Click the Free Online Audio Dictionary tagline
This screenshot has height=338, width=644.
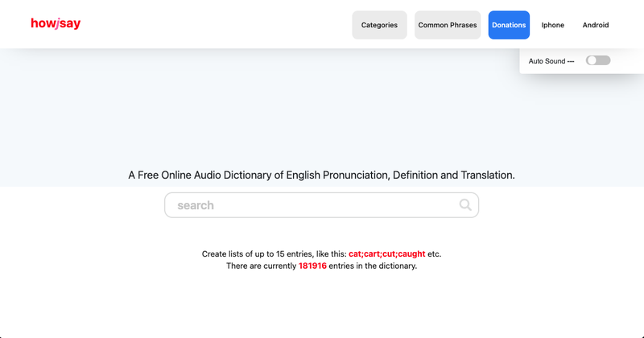[x=321, y=175]
